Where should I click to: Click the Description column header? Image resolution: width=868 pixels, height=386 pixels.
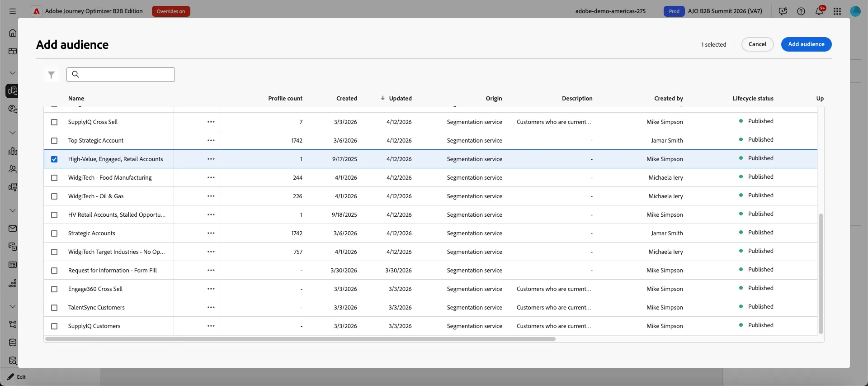click(x=577, y=98)
